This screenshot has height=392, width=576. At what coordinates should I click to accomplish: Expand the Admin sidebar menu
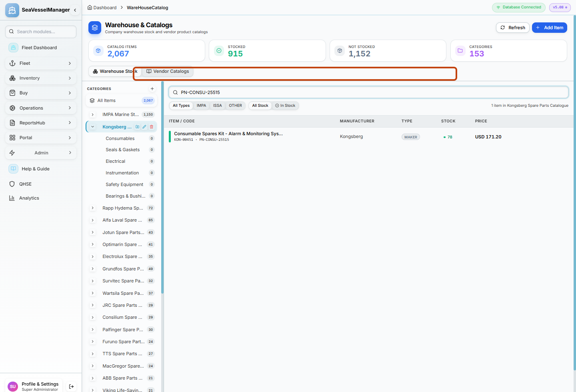coord(41,153)
